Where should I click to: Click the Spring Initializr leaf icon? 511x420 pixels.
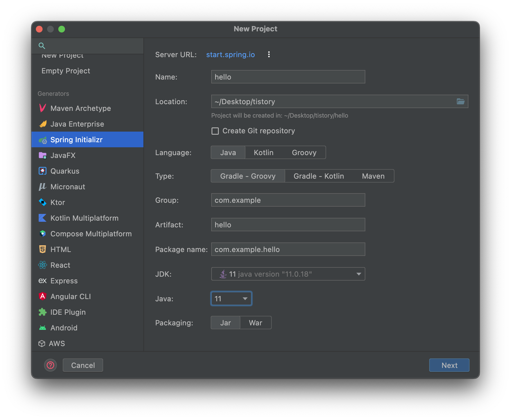coord(43,140)
